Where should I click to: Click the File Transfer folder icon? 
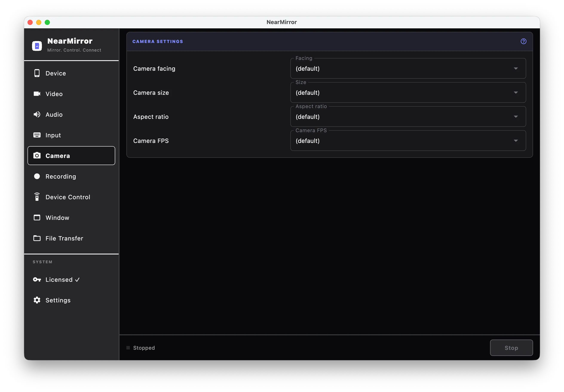pos(37,238)
